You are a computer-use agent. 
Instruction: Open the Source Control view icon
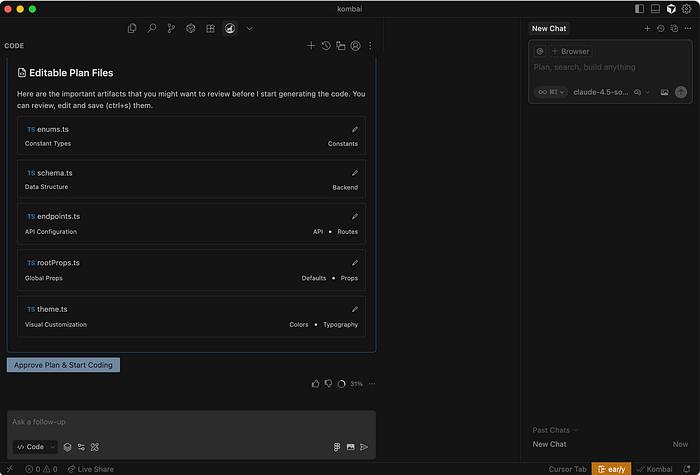171,28
